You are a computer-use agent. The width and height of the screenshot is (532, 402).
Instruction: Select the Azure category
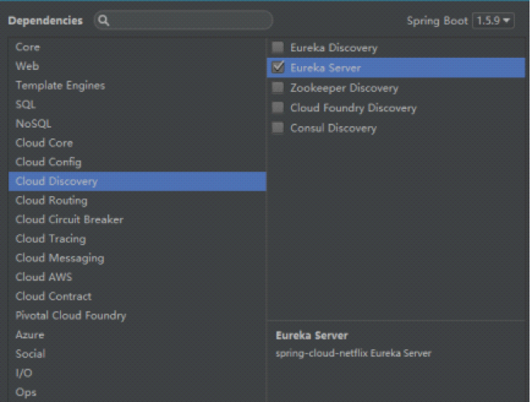click(137, 334)
